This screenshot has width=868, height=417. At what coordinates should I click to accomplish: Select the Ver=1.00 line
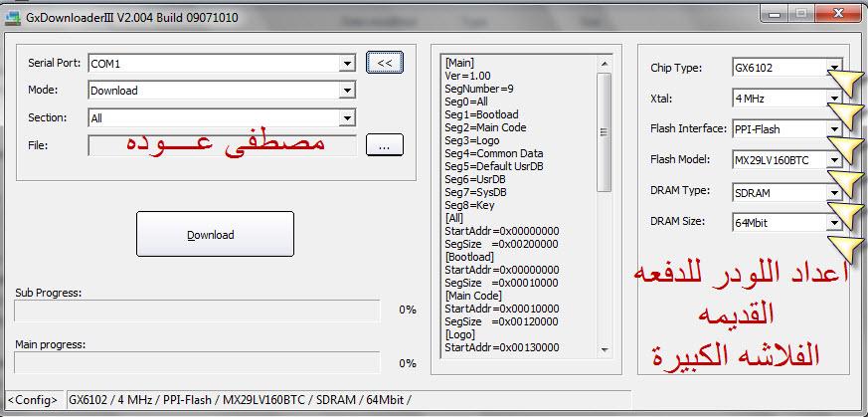click(467, 76)
